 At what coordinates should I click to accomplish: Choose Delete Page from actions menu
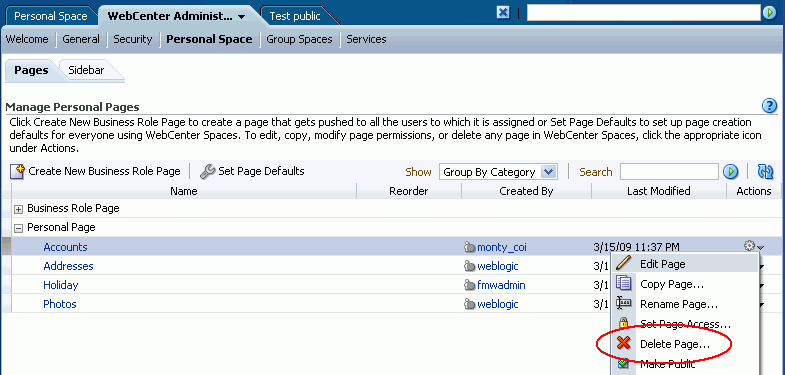coord(674,344)
